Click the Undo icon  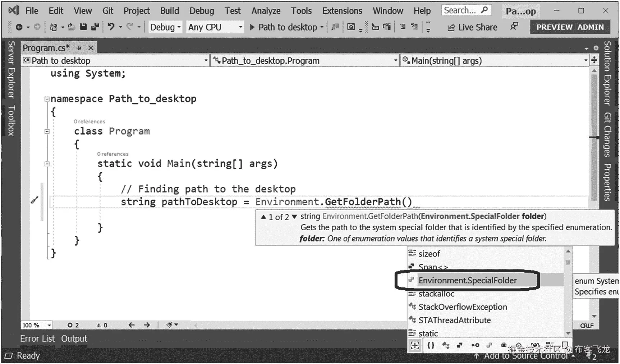(x=111, y=27)
